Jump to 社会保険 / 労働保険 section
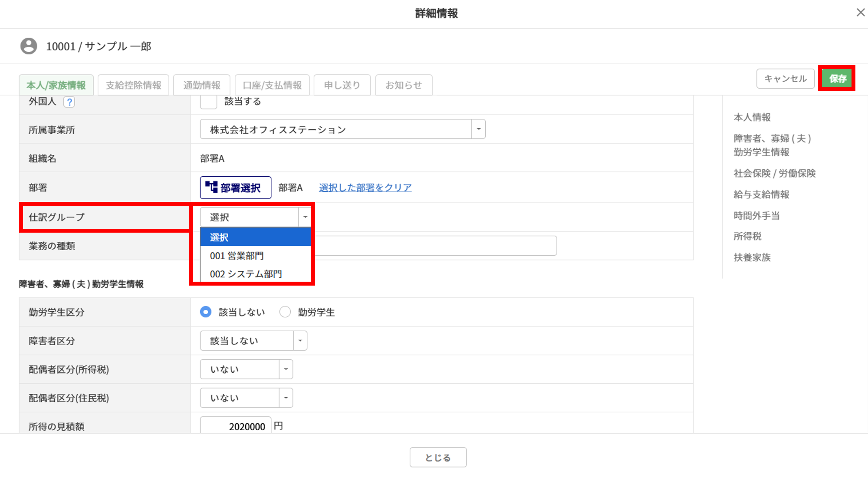The width and height of the screenshot is (868, 477). [774, 173]
